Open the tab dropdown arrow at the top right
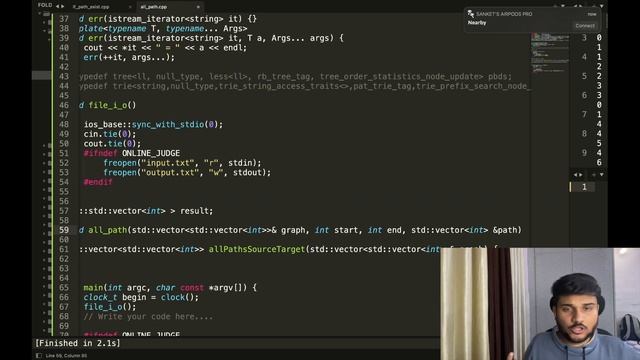640x360 pixels. pos(602,6)
